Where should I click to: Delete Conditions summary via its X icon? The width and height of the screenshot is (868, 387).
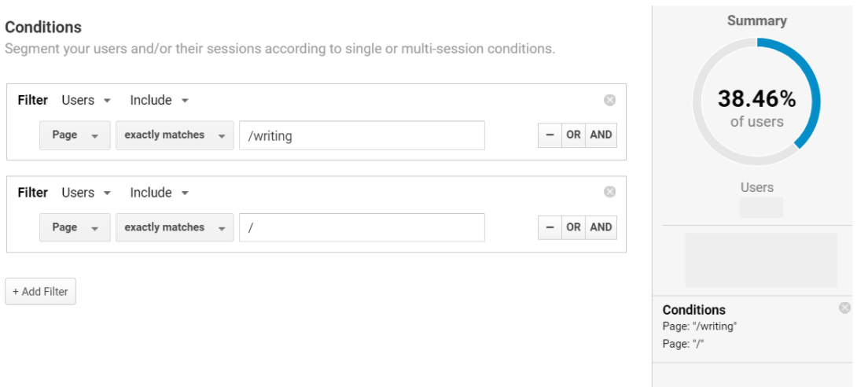click(x=844, y=308)
